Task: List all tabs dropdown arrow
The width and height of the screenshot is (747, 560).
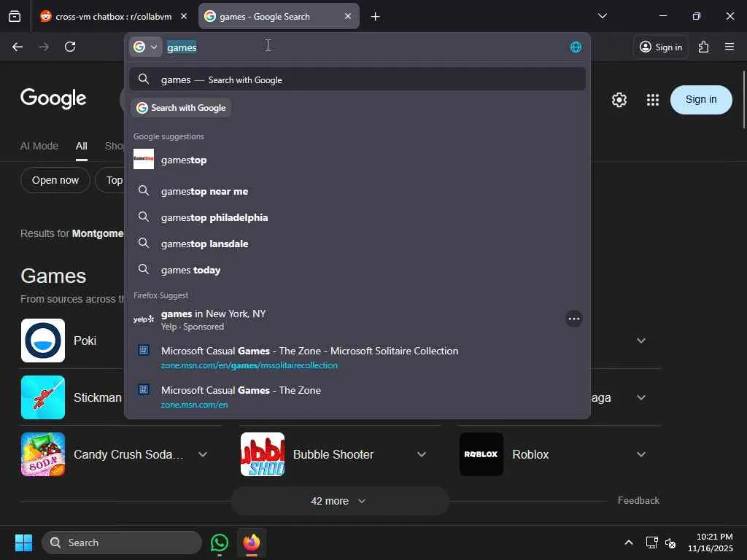Action: (x=602, y=16)
